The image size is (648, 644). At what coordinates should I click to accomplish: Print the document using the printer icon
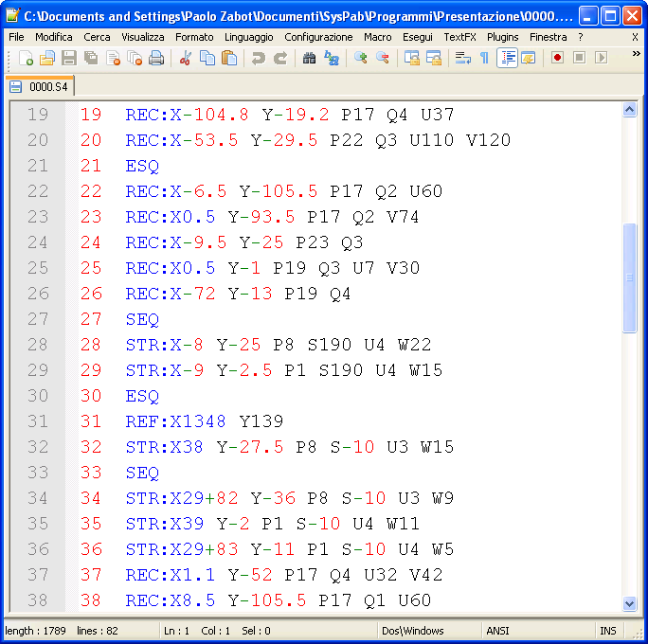point(156,58)
